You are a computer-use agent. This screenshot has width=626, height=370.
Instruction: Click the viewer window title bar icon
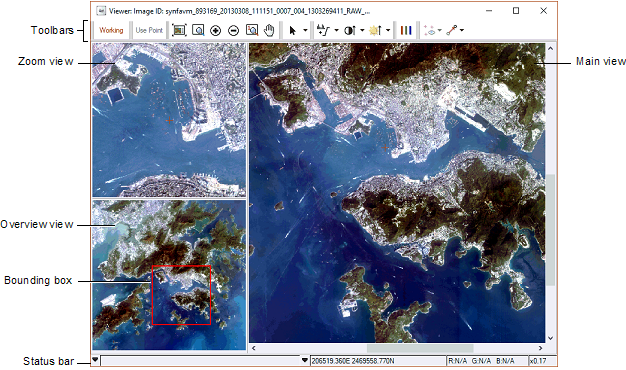pyautogui.click(x=101, y=11)
